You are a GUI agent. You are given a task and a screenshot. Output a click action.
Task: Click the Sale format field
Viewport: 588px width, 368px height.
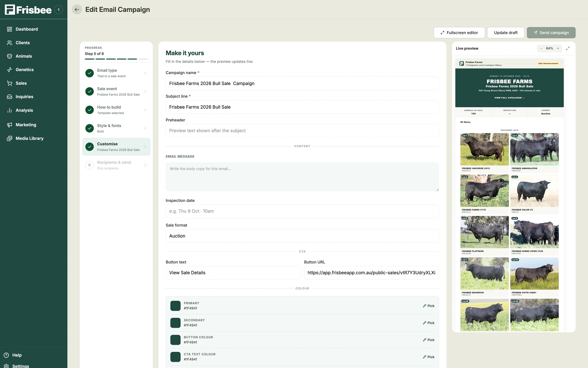click(x=302, y=236)
